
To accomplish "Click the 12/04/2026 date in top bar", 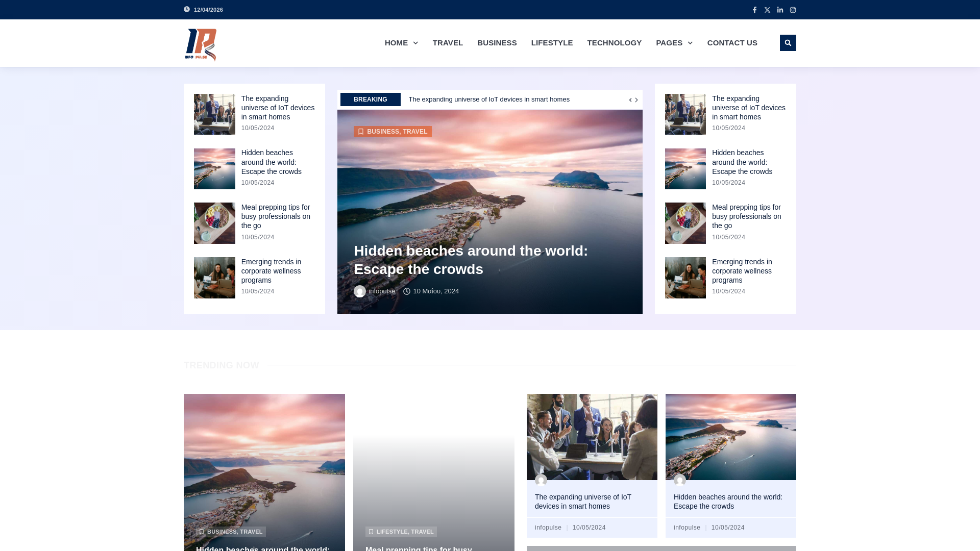I will [x=208, y=10].
